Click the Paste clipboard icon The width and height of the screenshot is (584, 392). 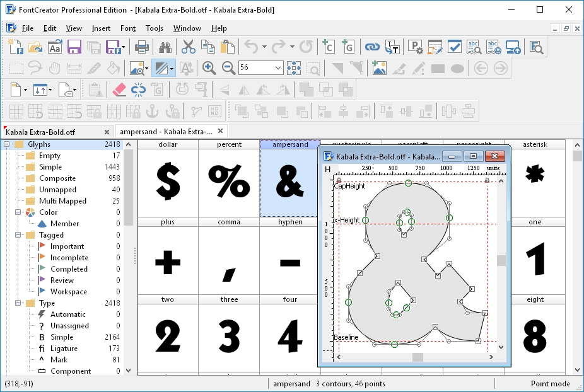tap(227, 47)
